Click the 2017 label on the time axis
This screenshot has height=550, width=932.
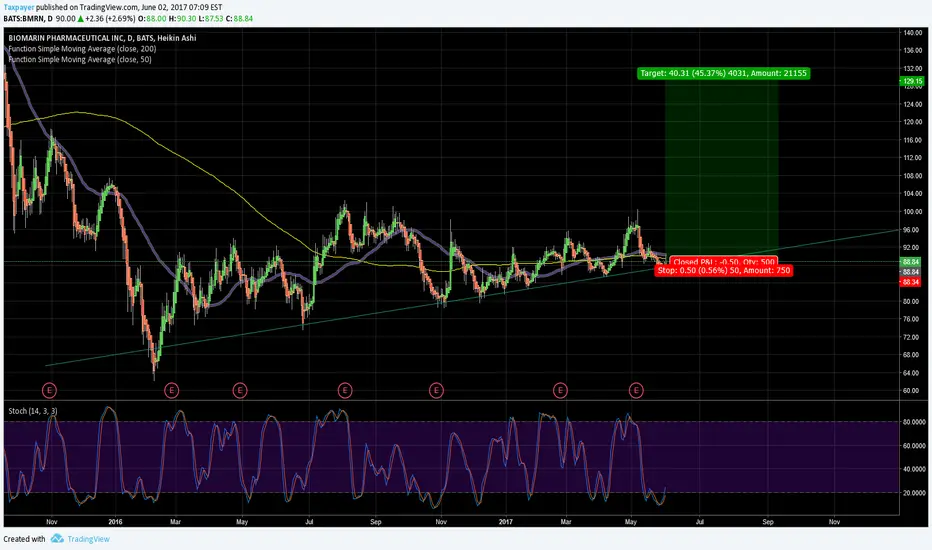point(506,522)
